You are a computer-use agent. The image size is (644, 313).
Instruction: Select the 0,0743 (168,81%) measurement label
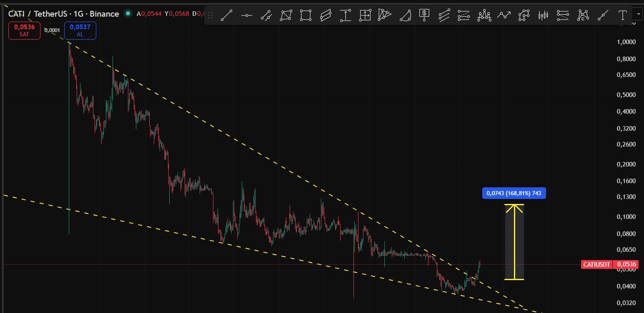point(514,193)
